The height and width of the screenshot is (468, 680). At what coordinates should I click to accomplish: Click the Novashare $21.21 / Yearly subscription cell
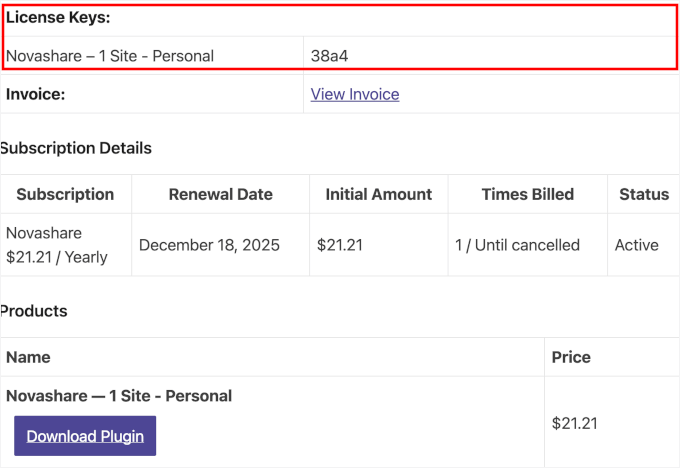(56, 245)
